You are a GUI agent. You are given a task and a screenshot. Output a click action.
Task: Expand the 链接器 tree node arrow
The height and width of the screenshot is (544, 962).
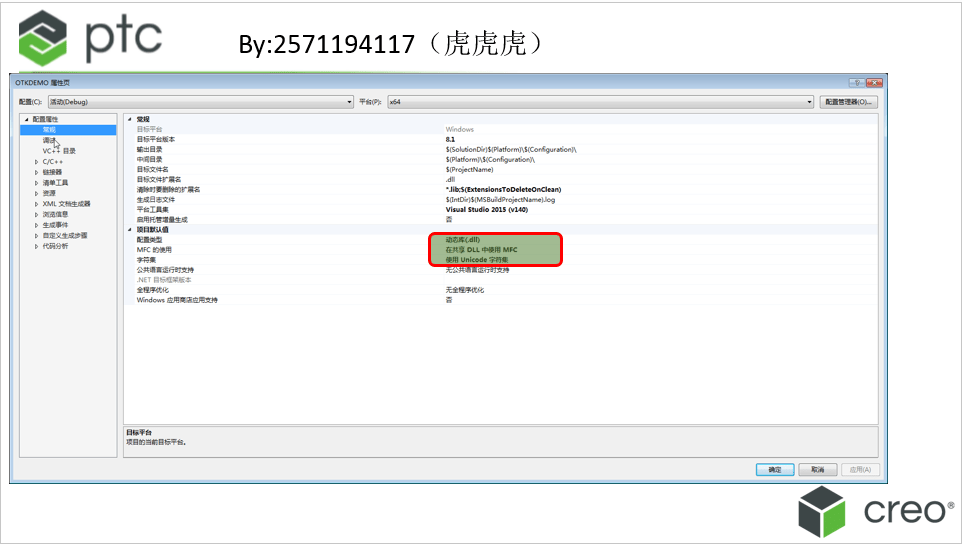pyautogui.click(x=36, y=172)
